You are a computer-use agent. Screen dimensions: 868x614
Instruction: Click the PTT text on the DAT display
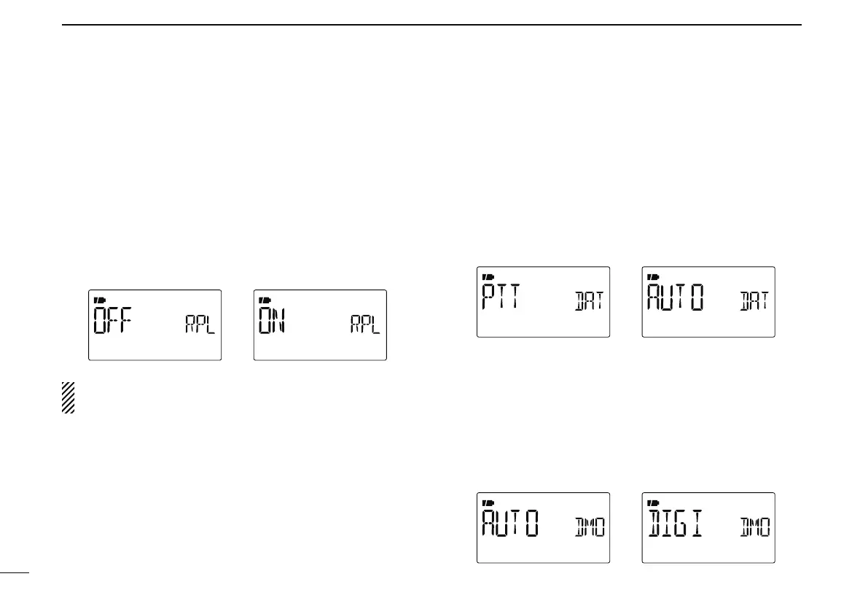point(499,299)
